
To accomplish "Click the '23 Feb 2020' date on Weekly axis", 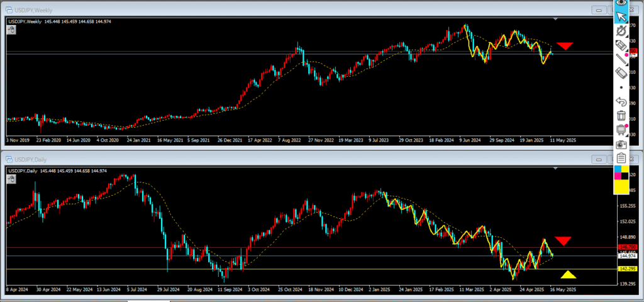I will pos(48,140).
